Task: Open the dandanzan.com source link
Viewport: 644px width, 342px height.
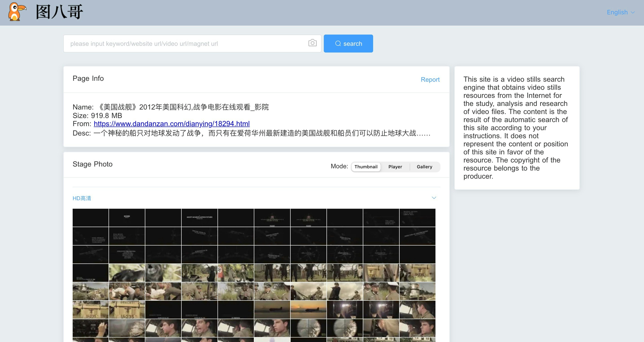Action: (172, 124)
